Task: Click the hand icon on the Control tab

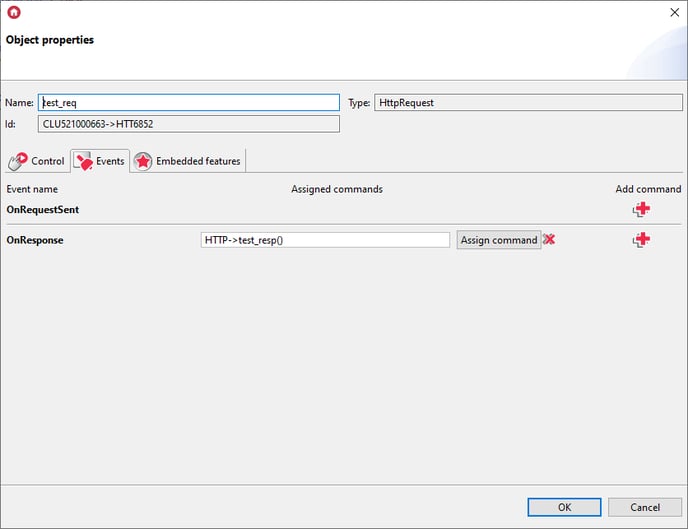Action: coord(18,161)
